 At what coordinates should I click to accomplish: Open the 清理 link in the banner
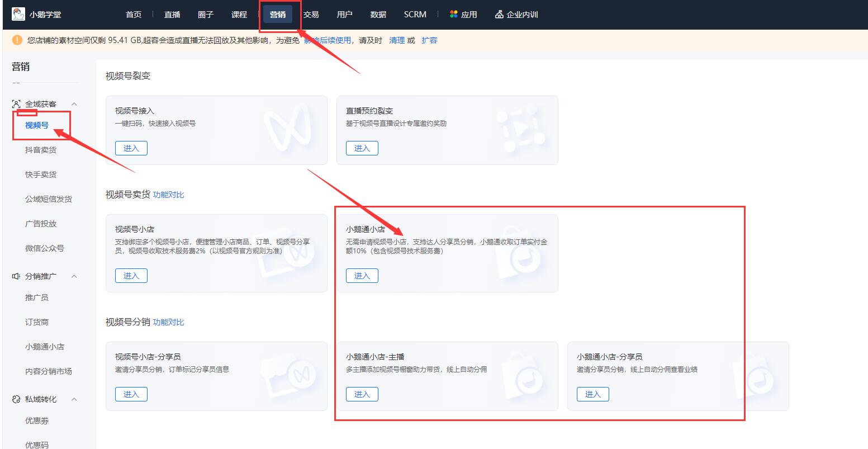click(x=397, y=40)
